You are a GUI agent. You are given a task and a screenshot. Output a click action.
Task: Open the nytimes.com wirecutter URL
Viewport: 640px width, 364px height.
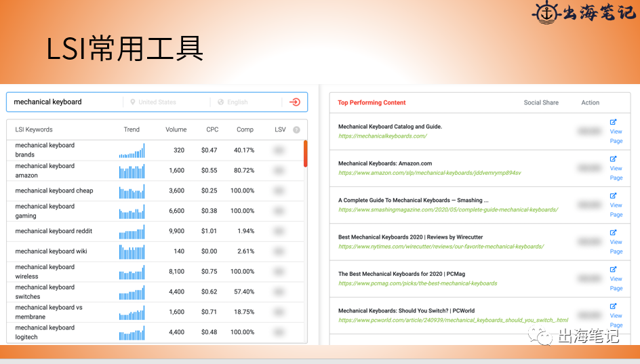click(441, 247)
